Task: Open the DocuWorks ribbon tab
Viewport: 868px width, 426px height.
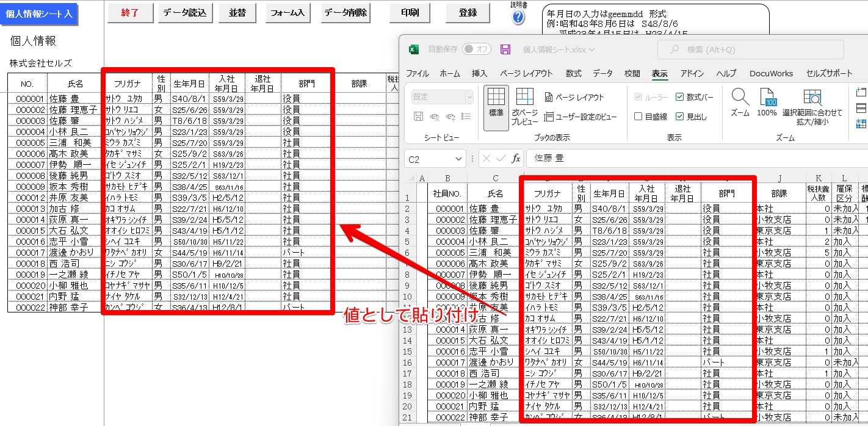Action: [772, 73]
